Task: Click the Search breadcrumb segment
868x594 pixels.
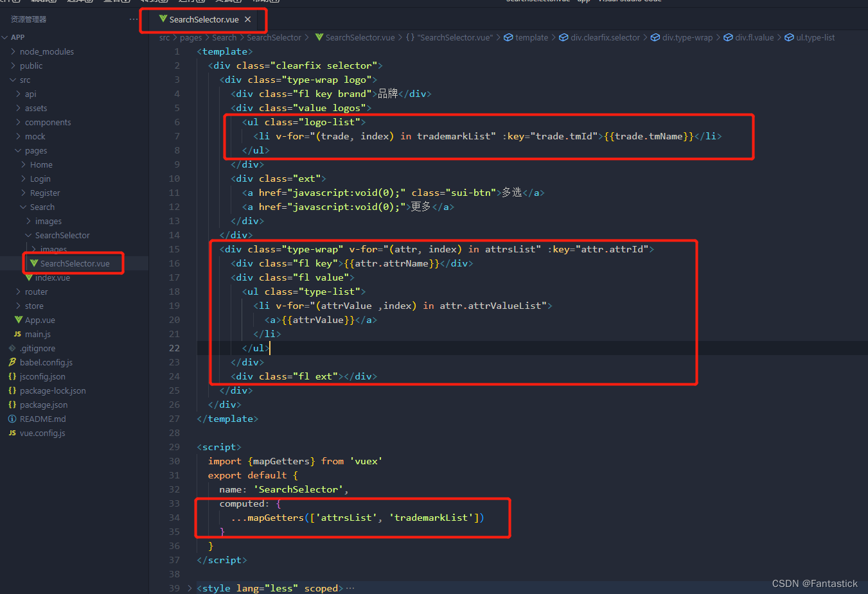Action: [x=224, y=37]
